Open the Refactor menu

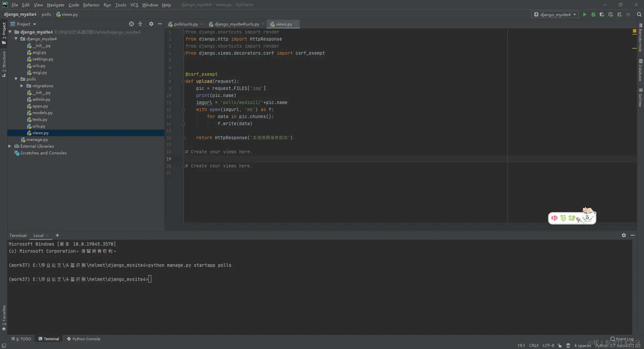(x=91, y=5)
